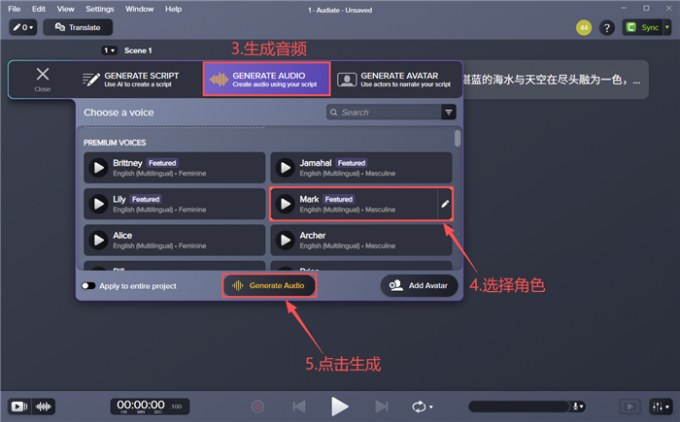This screenshot has width=680, height=422.
Task: Open the View menu
Action: (x=65, y=9)
